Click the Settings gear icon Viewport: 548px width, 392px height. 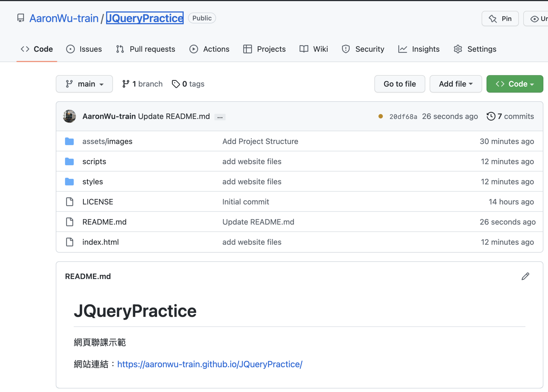click(458, 49)
